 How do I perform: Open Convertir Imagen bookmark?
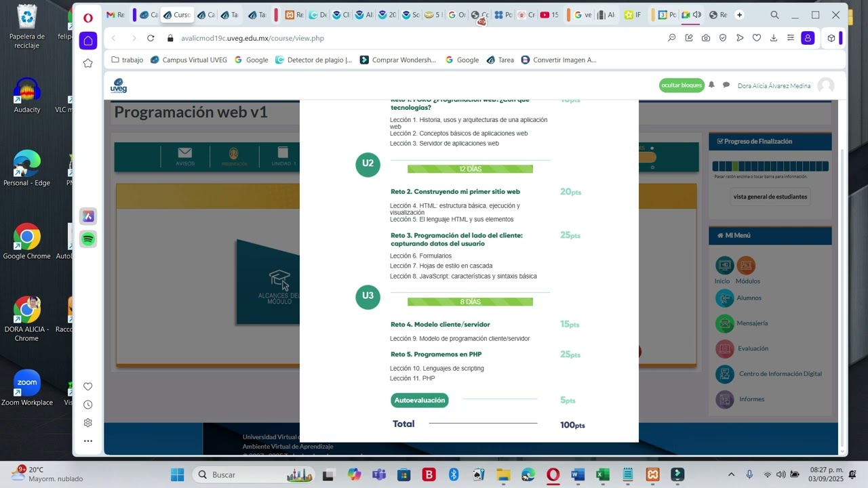[559, 60]
